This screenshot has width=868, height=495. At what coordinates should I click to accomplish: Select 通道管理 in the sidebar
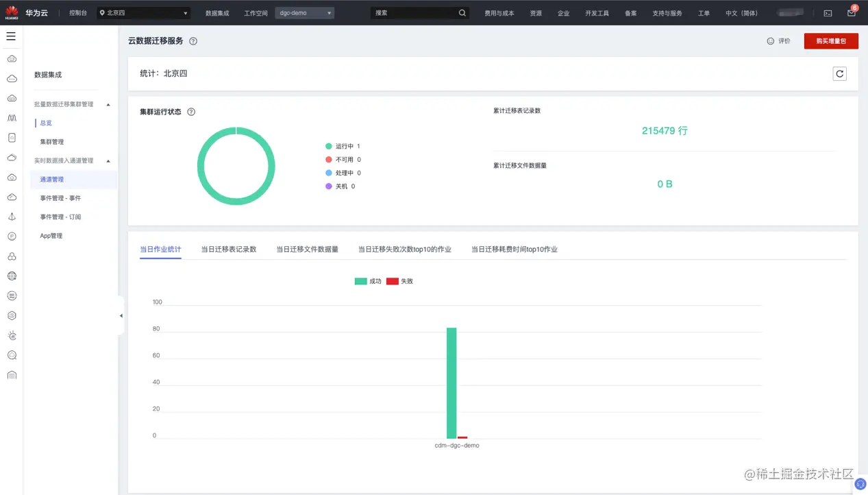tap(73, 180)
